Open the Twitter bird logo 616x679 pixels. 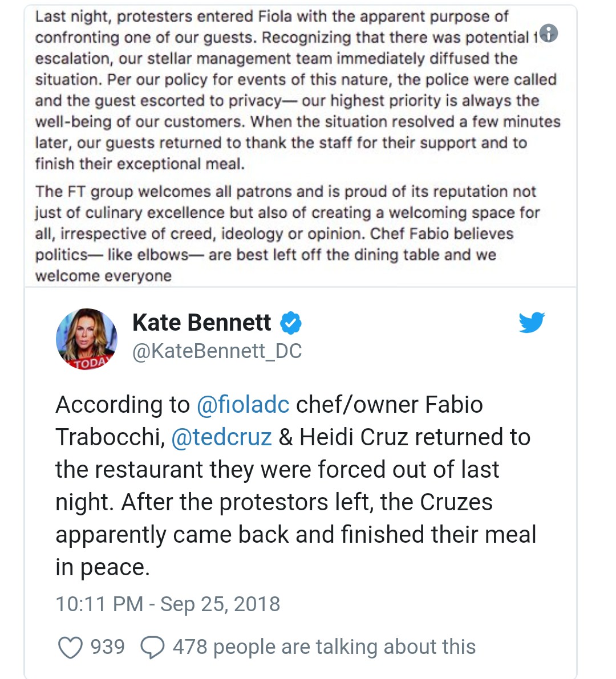coord(532,322)
